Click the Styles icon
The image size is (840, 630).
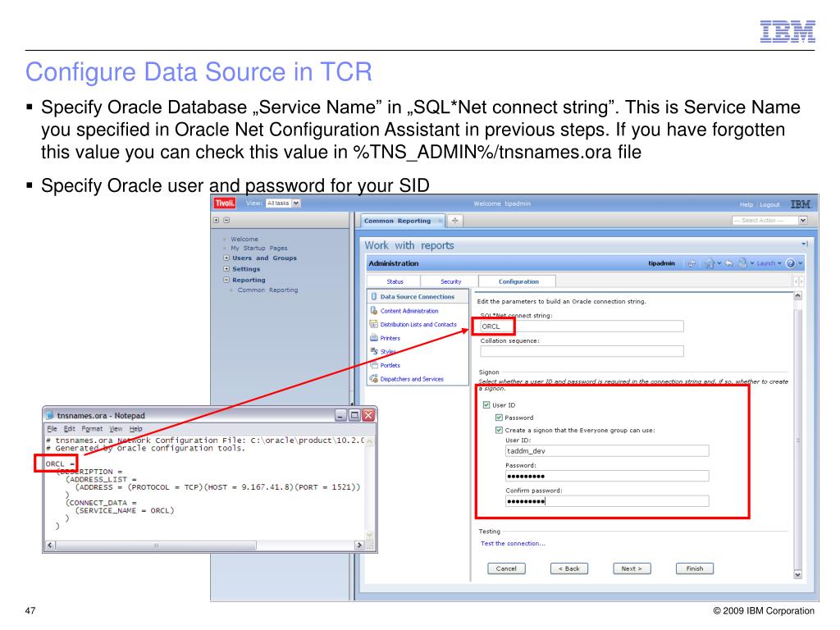point(374,351)
